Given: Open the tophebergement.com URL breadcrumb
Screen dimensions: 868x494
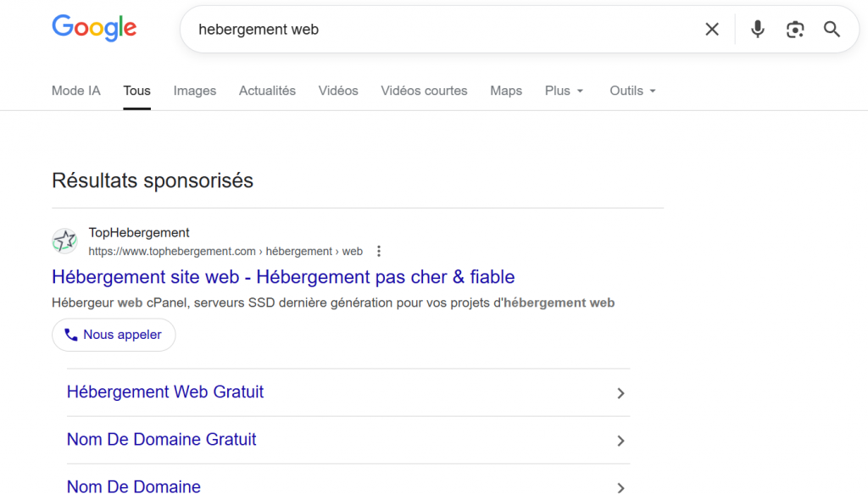Looking at the screenshot, I should 225,251.
